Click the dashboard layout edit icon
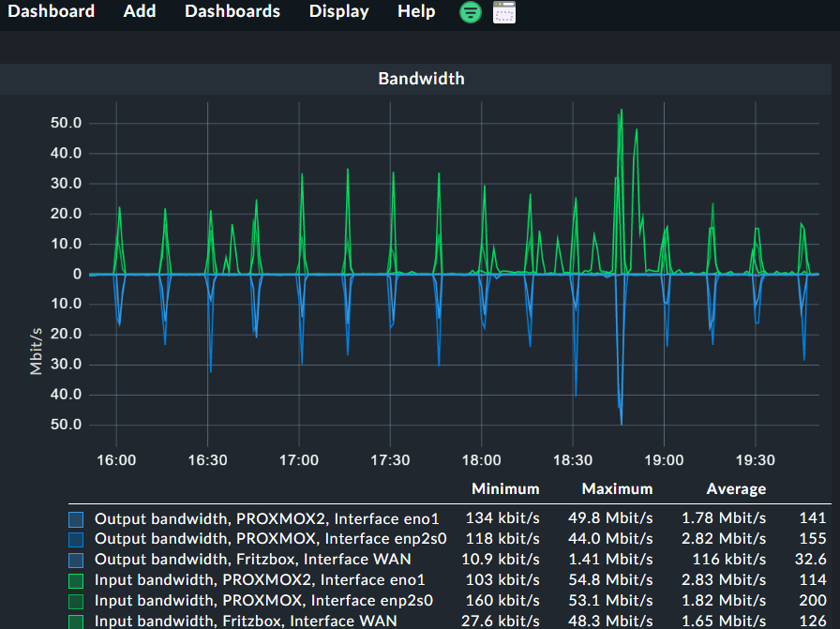This screenshot has width=840, height=629. pyautogui.click(x=504, y=12)
